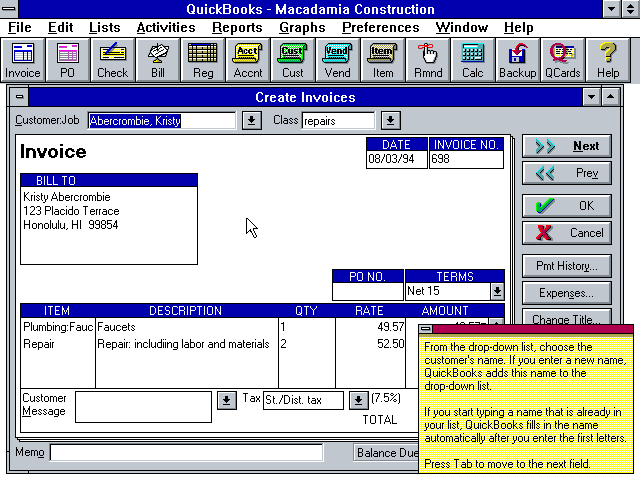Open the File menu
The width and height of the screenshot is (640, 480).
pyautogui.click(x=20, y=27)
